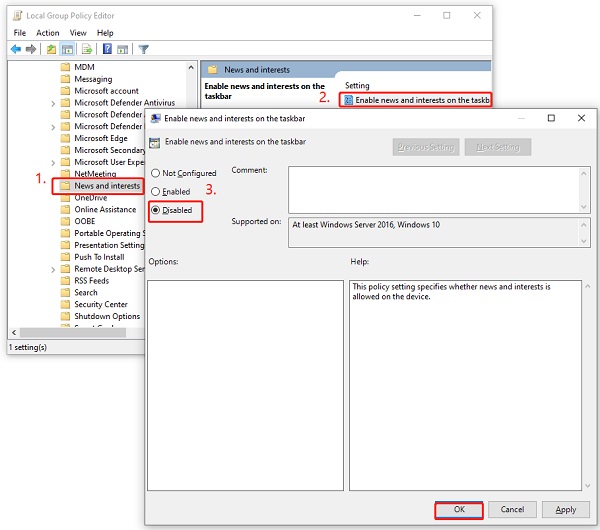This screenshot has height=530, width=600.
Task: Click the Forward arrow toolbar icon
Action: pyautogui.click(x=31, y=49)
